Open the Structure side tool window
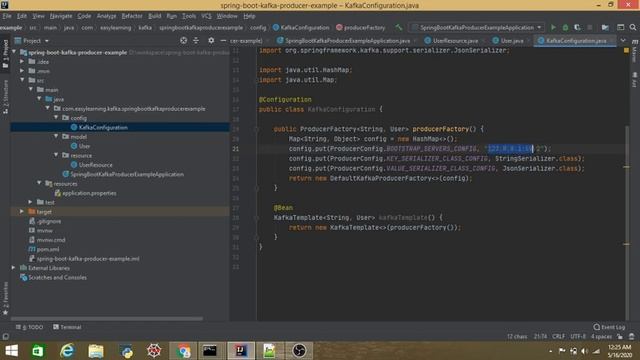Viewport: 640px width, 360px height. pos(5,97)
